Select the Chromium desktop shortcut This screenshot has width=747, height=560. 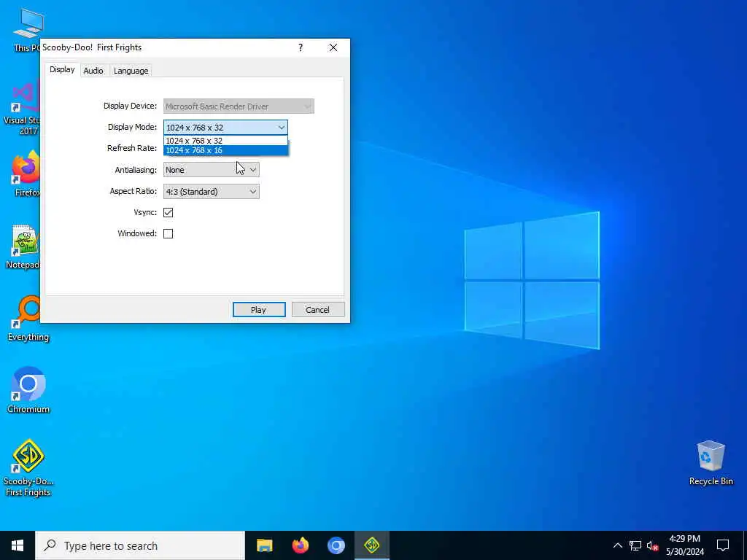[28, 389]
